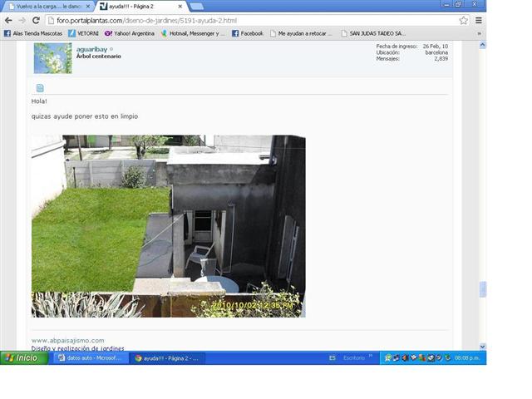Go forward with the forward arrow

click(22, 20)
